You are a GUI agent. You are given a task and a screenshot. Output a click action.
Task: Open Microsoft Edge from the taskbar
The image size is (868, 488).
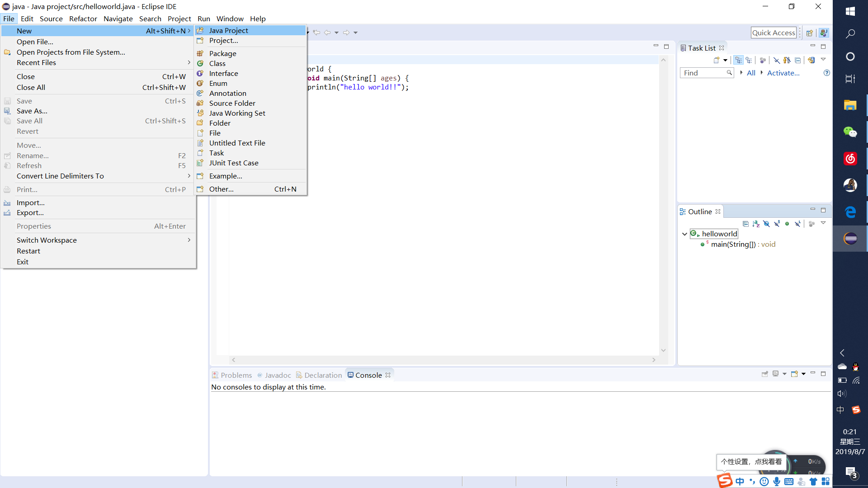coord(850,211)
